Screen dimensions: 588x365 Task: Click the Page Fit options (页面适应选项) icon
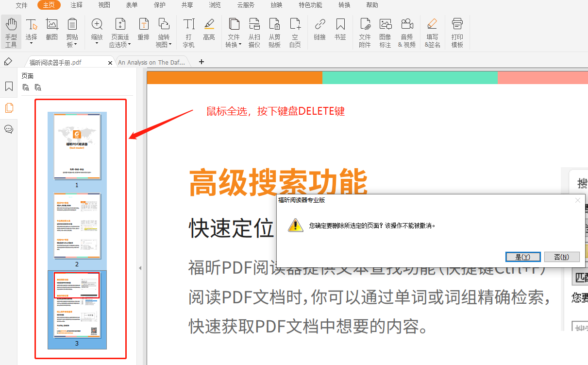pos(120,24)
